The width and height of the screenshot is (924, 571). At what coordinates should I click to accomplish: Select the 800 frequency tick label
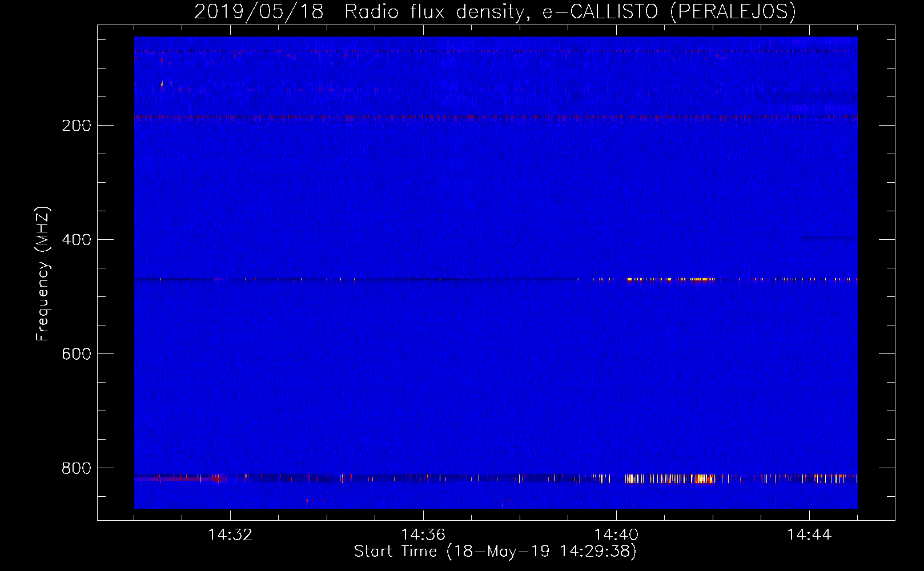coord(77,468)
